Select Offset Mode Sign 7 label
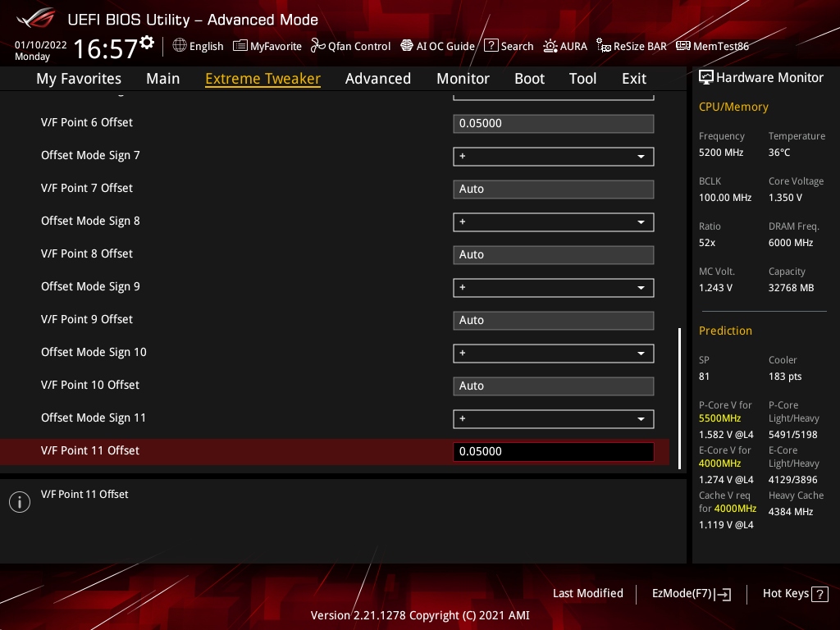Image resolution: width=840 pixels, height=630 pixels. 90,155
